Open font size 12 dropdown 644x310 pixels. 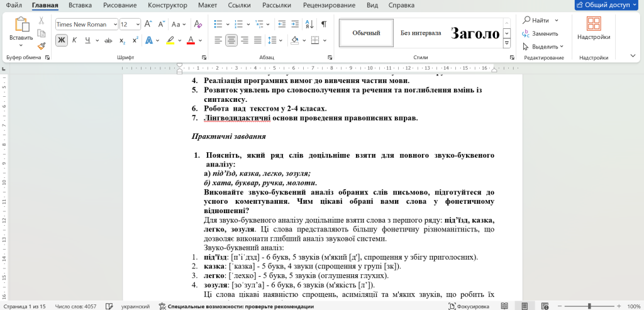[x=138, y=25]
